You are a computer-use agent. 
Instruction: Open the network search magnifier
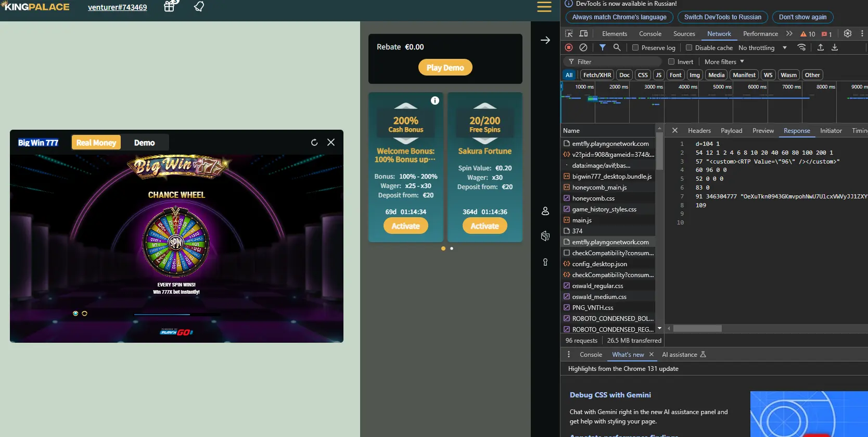pos(617,47)
